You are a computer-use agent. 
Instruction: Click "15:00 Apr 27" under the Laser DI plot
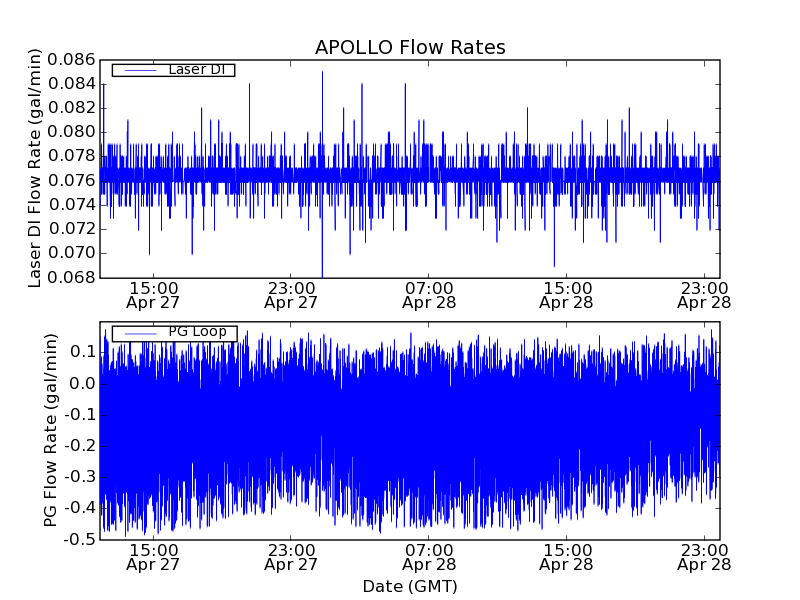(x=153, y=295)
